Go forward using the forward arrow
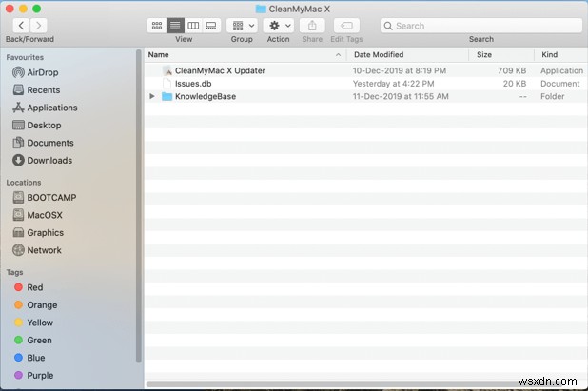 [x=39, y=26]
